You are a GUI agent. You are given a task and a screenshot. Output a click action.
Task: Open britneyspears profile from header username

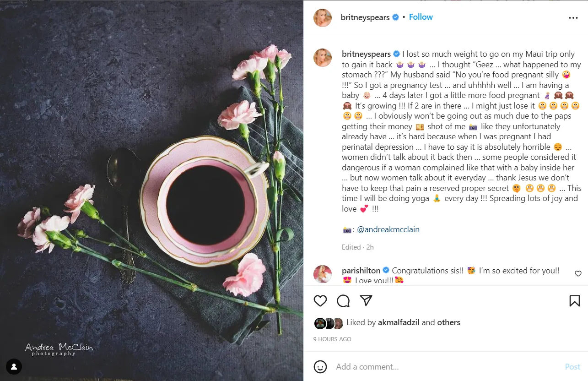pyautogui.click(x=365, y=17)
